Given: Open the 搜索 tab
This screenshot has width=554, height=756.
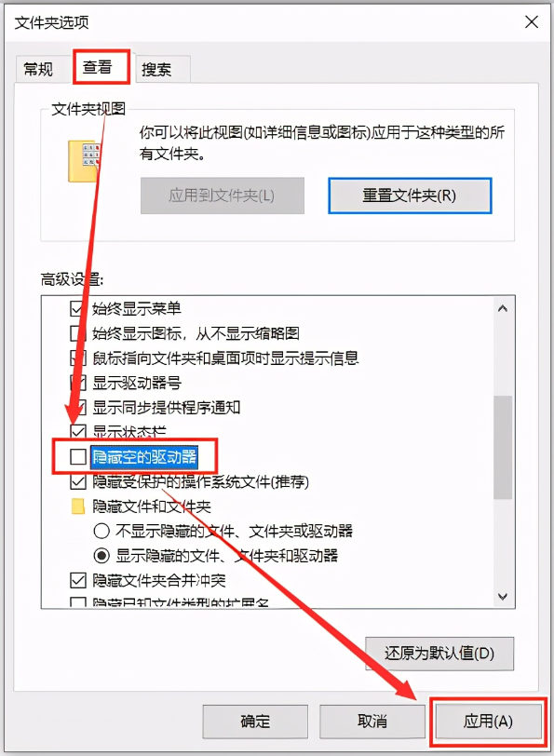Looking at the screenshot, I should tap(156, 70).
